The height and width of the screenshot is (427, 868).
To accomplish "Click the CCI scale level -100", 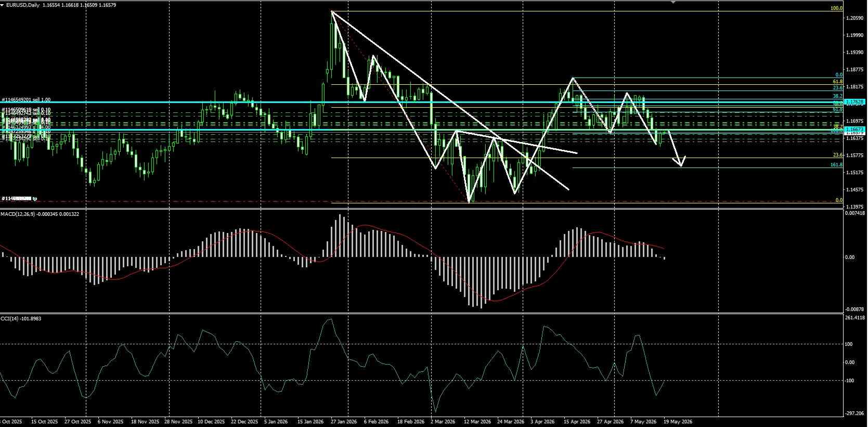I will pyautogui.click(x=850, y=381).
